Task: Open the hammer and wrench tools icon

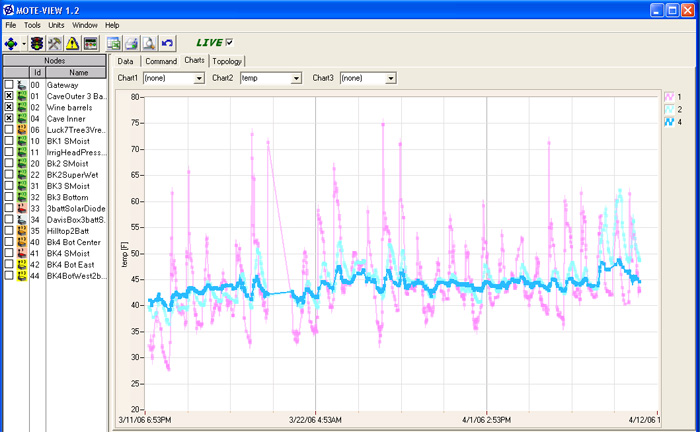Action: (x=54, y=43)
